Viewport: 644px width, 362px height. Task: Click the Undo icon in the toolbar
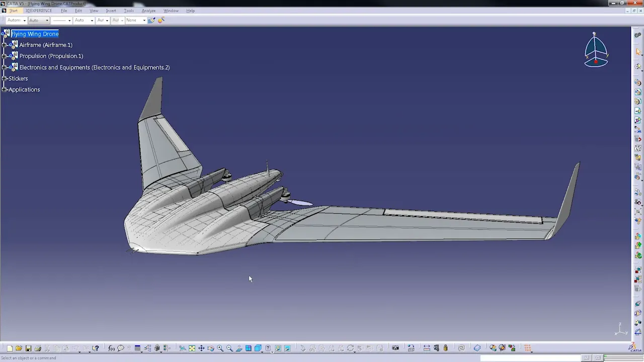75,348
